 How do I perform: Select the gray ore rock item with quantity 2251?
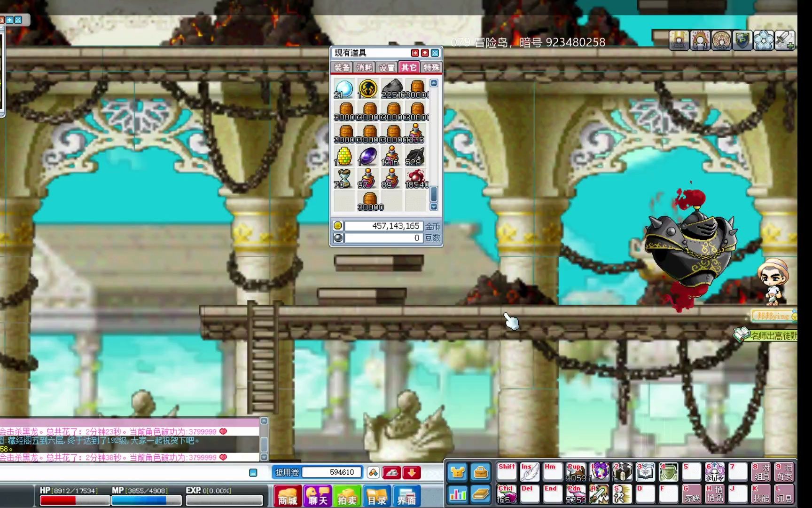[392, 89]
